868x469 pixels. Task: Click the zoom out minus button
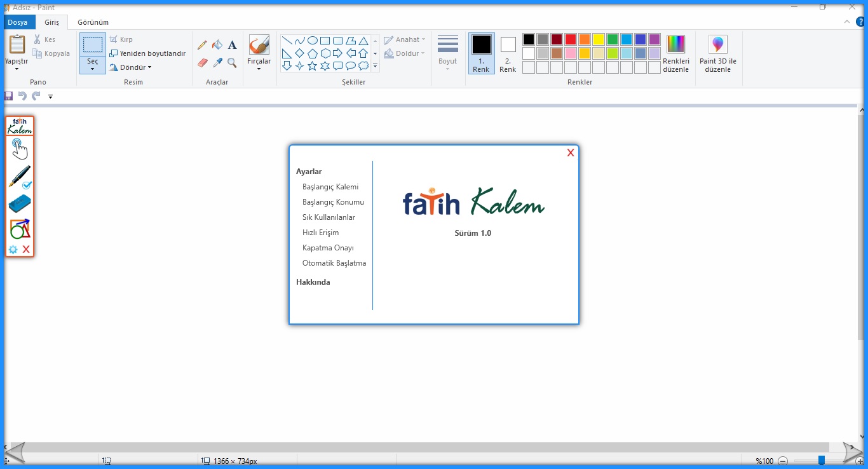point(783,461)
